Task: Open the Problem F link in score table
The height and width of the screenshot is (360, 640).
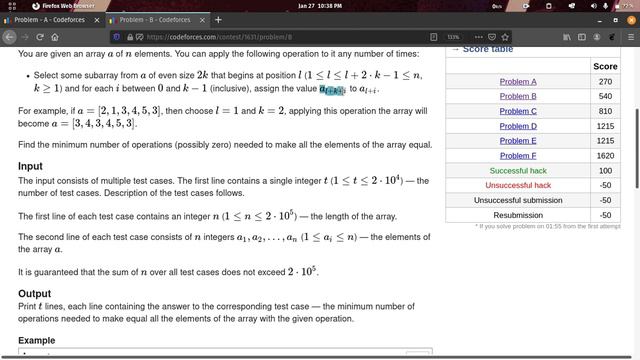Action: (518, 156)
